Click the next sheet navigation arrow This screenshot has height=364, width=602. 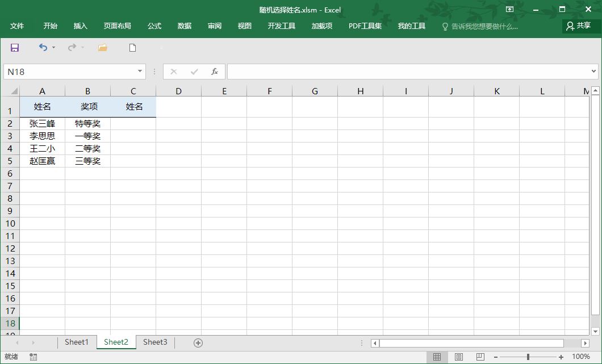pyautogui.click(x=34, y=342)
